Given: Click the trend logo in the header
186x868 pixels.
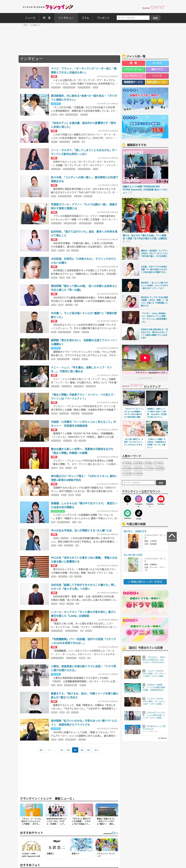Looking at the screenshot, I should [153, 7].
